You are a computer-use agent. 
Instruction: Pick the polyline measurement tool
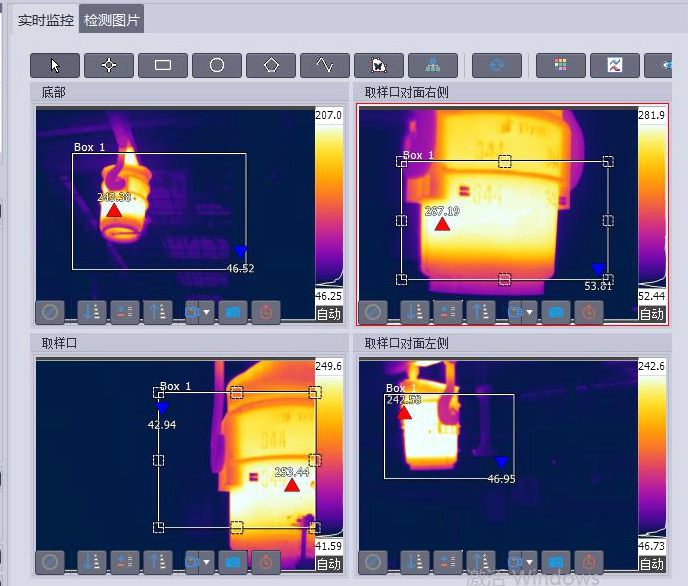click(x=325, y=65)
